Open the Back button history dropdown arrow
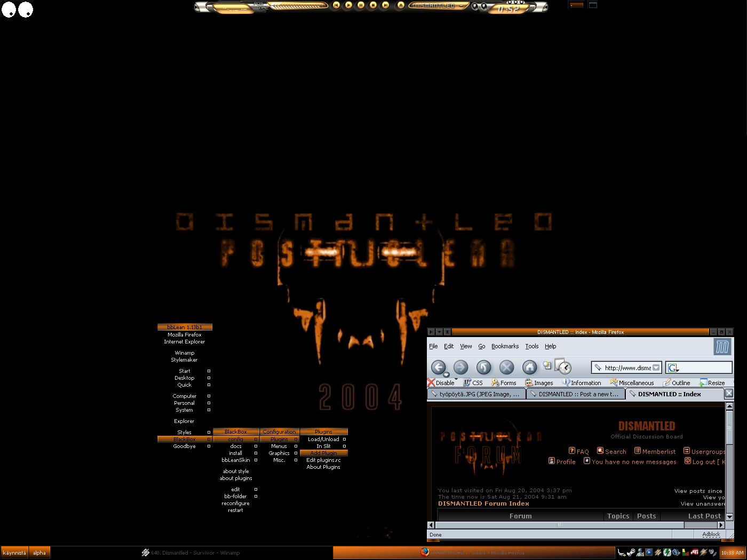This screenshot has height=560, width=747. click(x=446, y=374)
